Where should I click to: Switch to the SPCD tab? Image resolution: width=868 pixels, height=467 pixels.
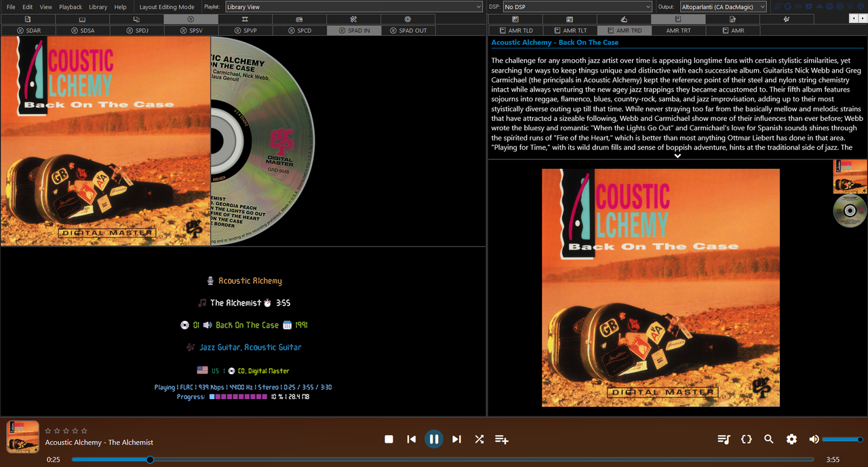click(x=299, y=31)
